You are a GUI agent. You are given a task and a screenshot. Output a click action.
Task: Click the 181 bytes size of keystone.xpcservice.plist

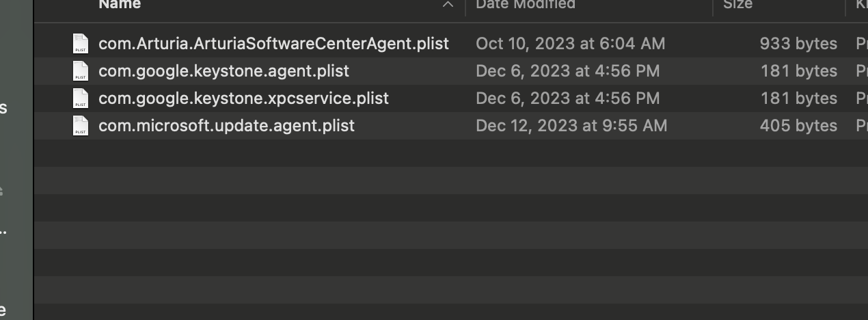(x=798, y=98)
